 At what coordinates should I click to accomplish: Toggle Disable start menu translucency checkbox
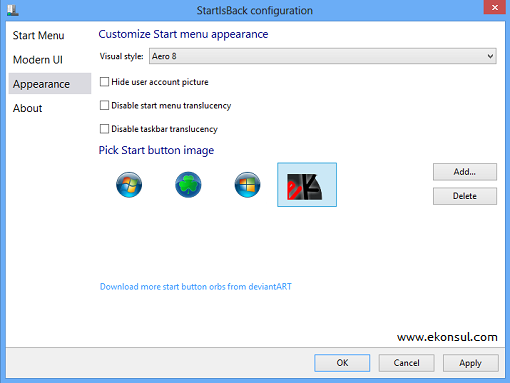104,105
